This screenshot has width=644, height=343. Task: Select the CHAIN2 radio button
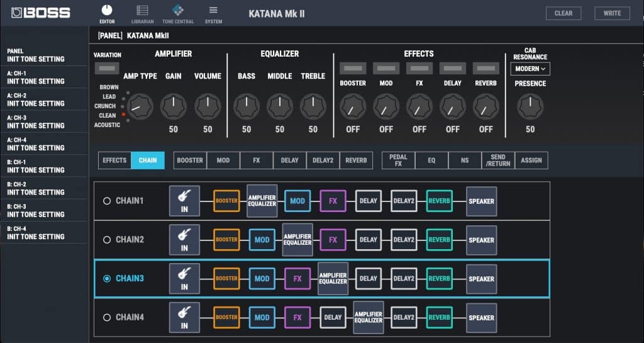(x=107, y=240)
